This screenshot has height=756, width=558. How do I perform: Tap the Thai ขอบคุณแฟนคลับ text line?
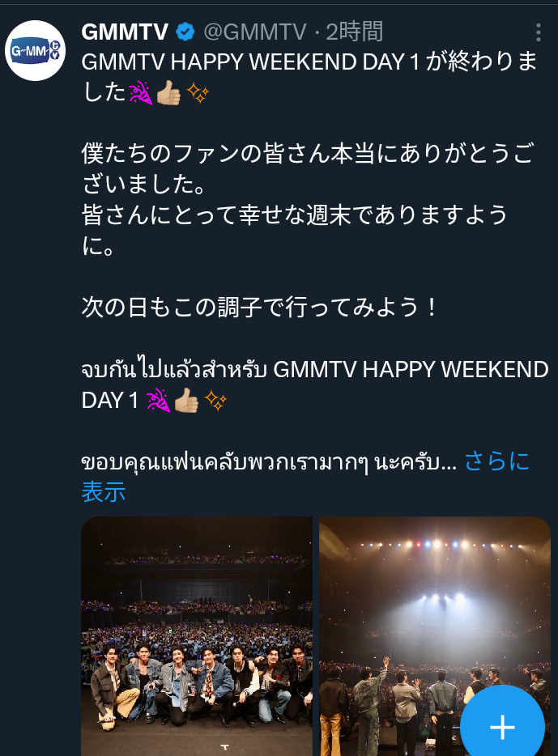(269, 461)
